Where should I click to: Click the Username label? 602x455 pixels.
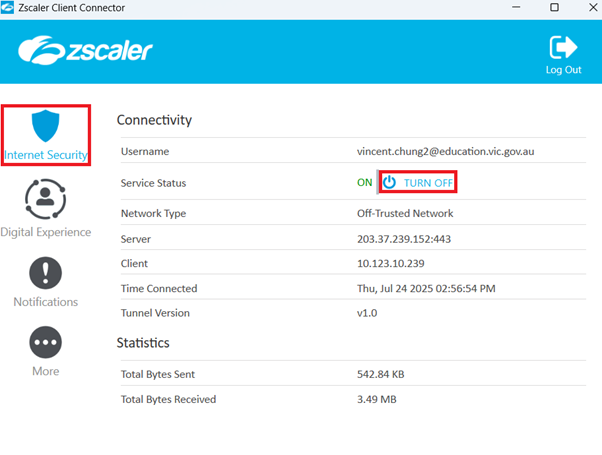(x=145, y=151)
